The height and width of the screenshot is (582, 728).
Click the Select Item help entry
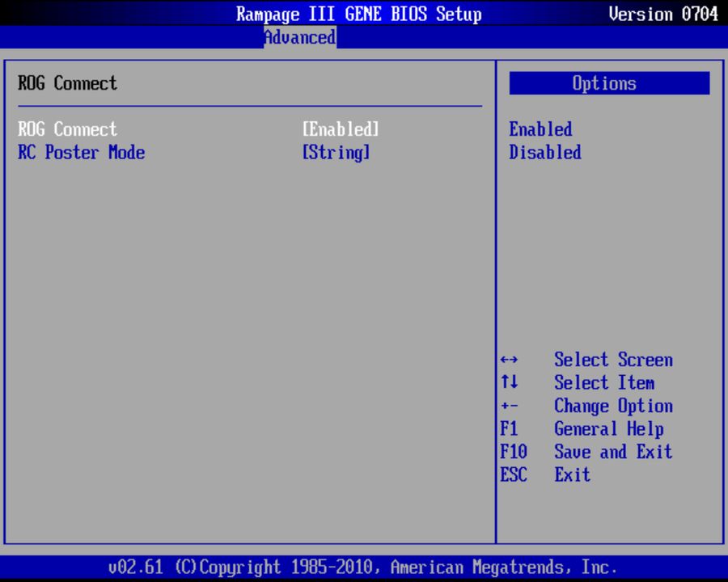coord(604,383)
